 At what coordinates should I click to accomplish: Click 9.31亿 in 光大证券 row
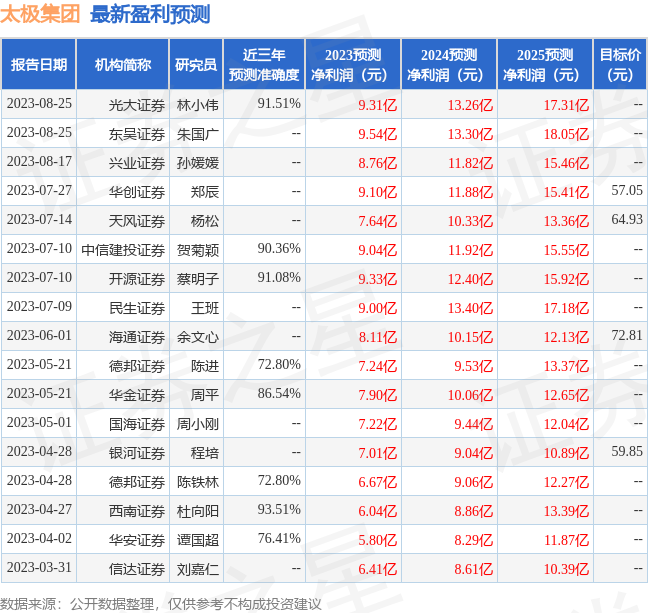(x=377, y=105)
